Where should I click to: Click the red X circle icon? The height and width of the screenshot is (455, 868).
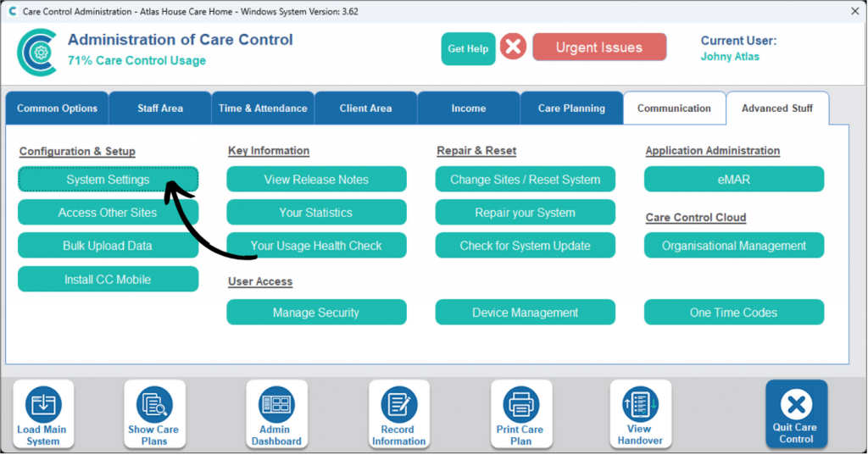513,47
